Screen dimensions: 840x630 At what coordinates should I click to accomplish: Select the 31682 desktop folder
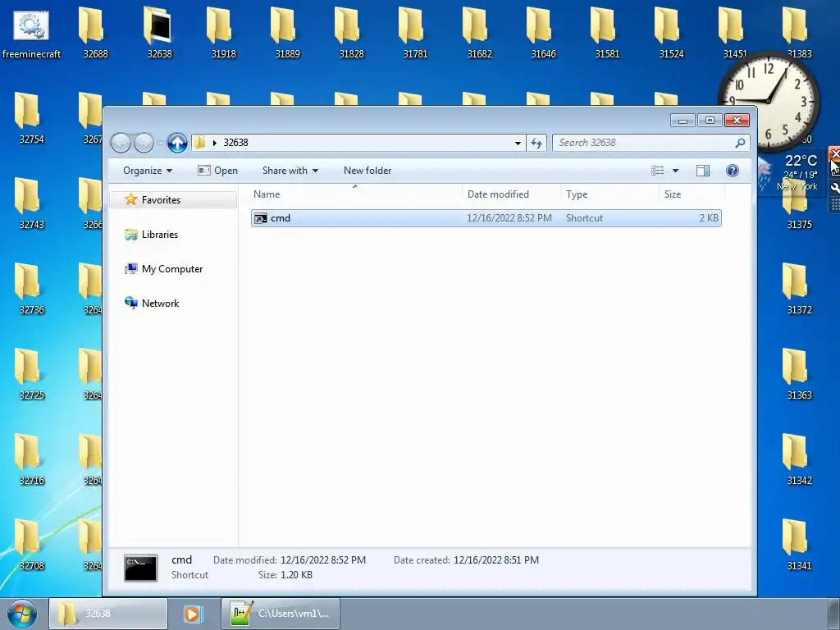[479, 34]
